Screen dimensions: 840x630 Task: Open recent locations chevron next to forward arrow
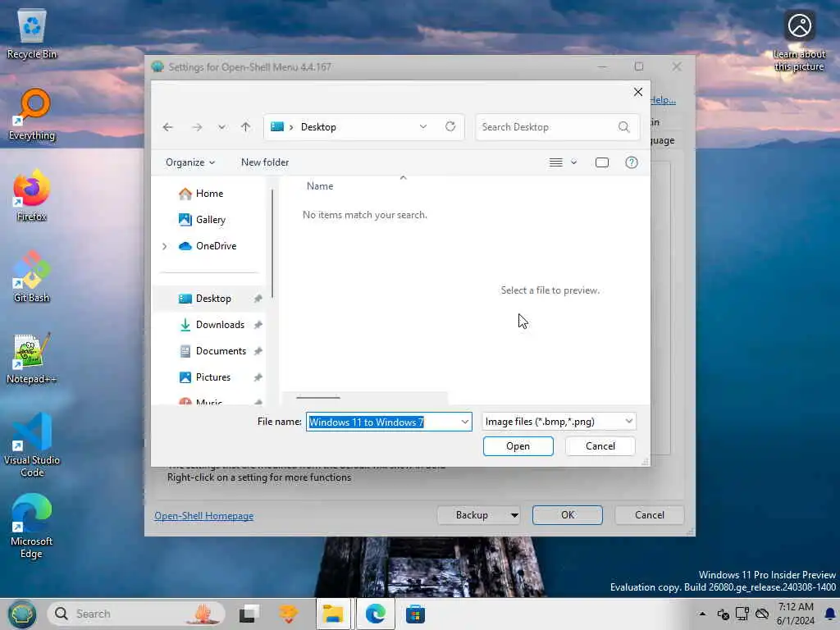click(221, 127)
